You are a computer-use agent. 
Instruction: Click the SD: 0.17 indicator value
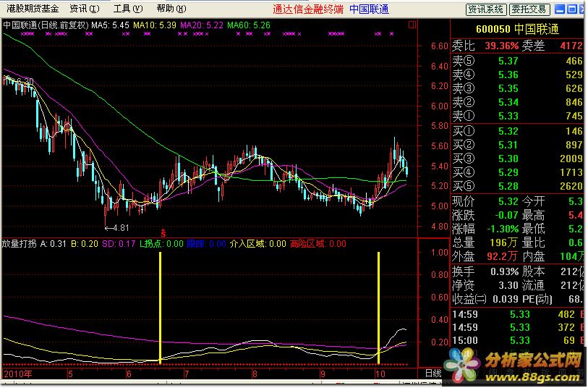(x=119, y=244)
